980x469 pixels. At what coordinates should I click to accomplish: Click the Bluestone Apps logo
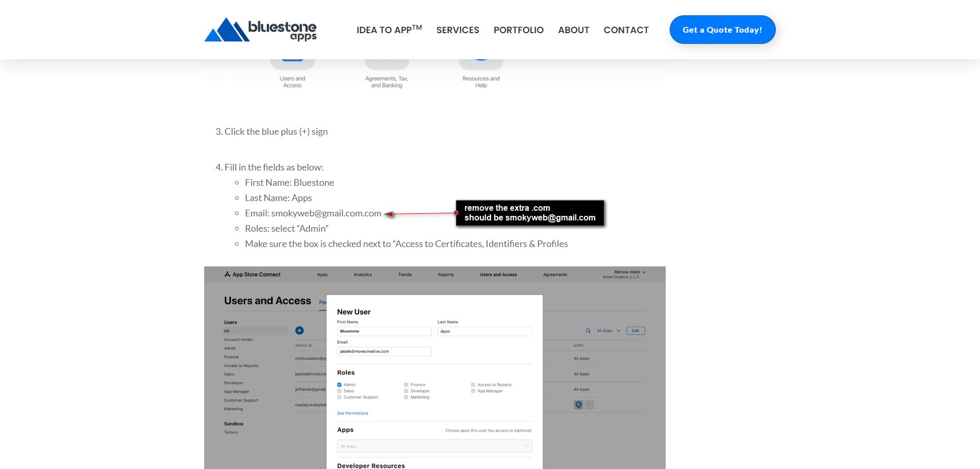[260, 30]
